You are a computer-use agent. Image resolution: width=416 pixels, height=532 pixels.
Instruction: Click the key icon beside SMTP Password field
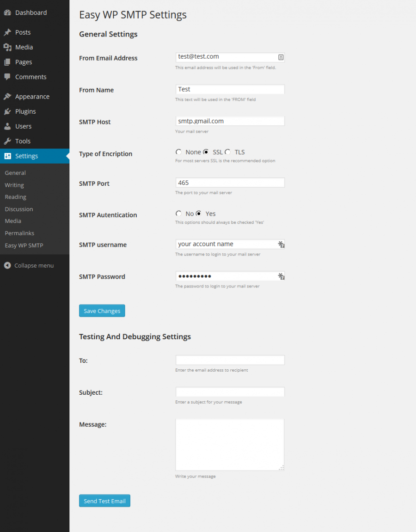click(281, 276)
